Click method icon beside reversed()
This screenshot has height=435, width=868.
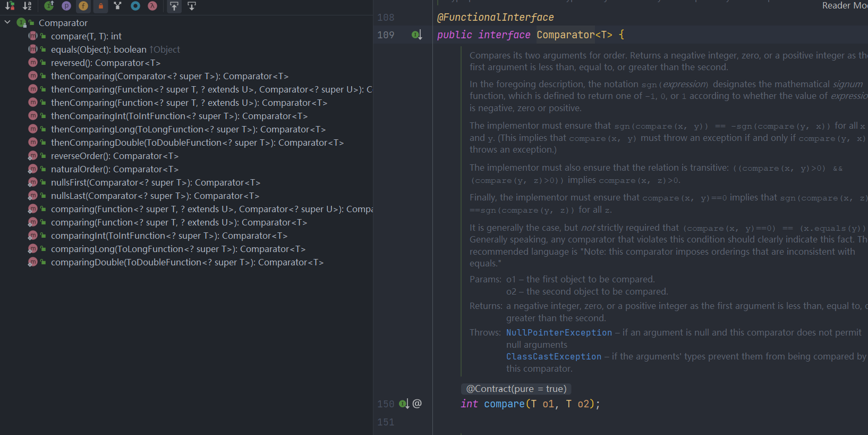coord(33,62)
